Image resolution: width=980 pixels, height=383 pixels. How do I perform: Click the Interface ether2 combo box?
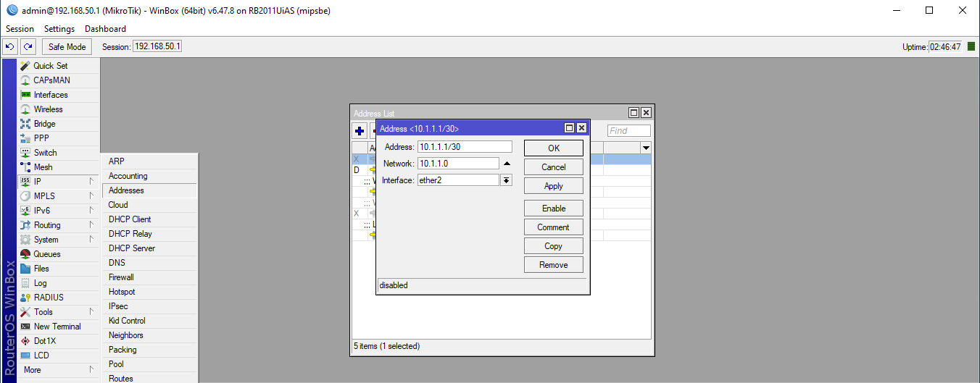coord(458,180)
